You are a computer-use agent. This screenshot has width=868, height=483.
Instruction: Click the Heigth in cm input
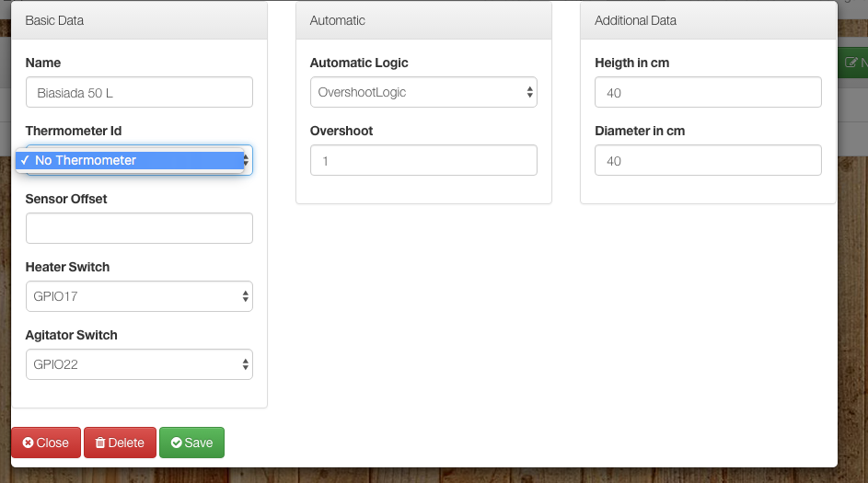(708, 92)
